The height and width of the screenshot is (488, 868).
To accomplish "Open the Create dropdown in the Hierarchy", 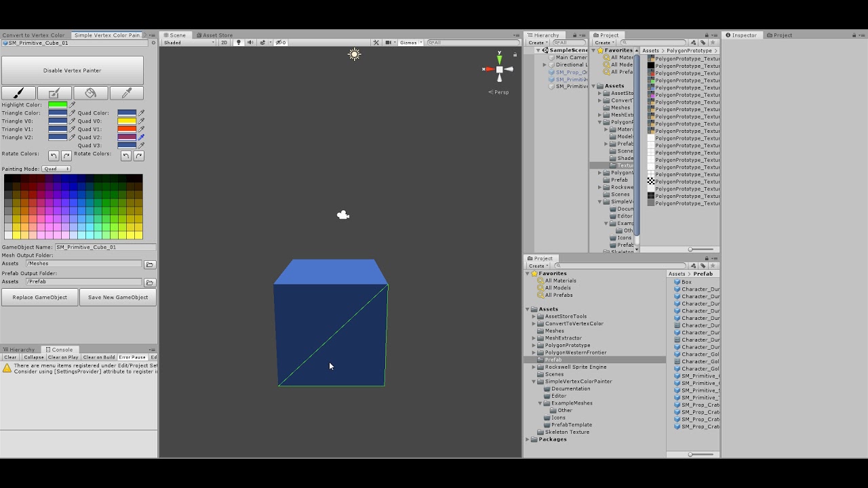I will click(x=538, y=43).
